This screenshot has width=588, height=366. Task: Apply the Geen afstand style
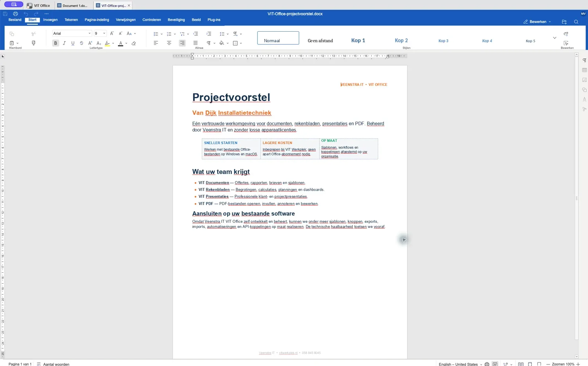click(x=320, y=41)
